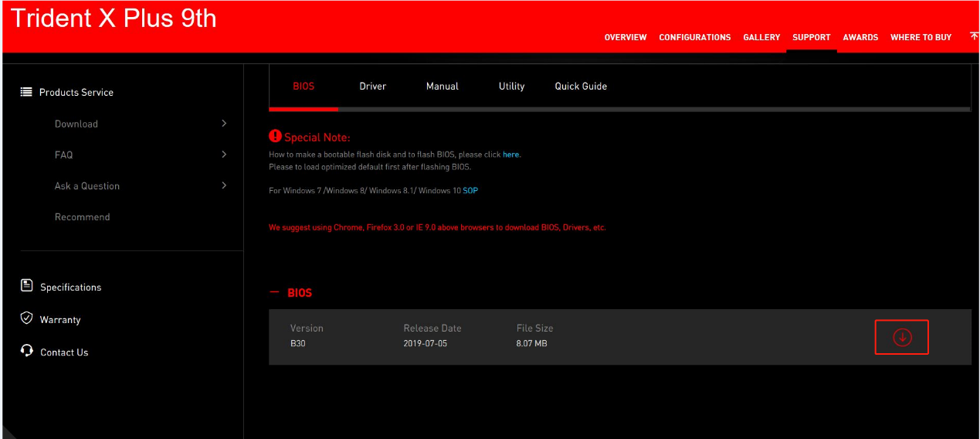The image size is (980, 439).
Task: Click the Special Note exclamation icon
Action: point(275,136)
